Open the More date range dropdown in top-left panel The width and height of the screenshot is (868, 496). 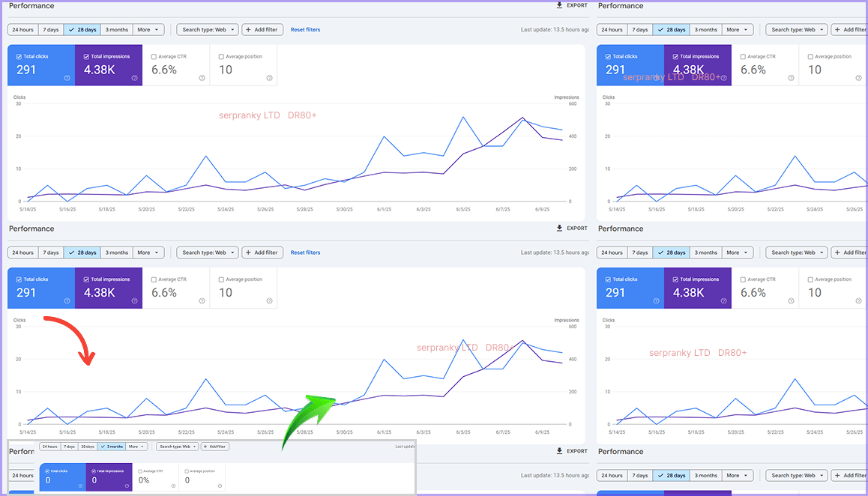[x=148, y=30]
